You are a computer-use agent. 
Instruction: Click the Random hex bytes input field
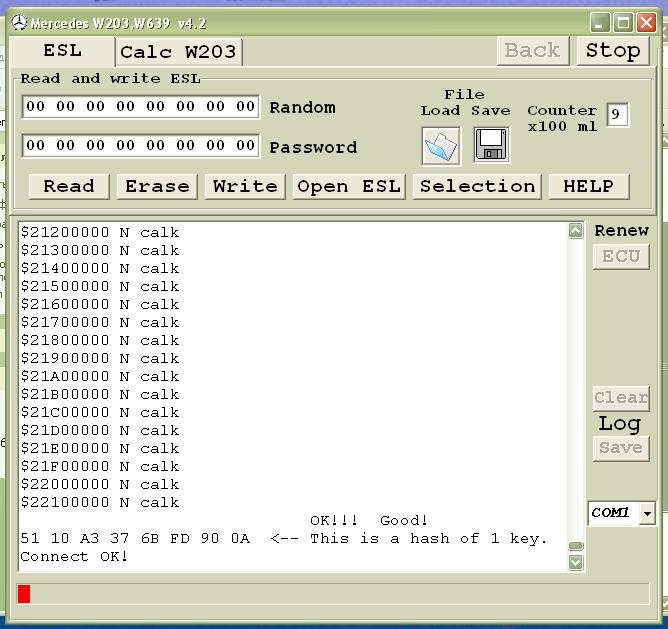tap(141, 107)
